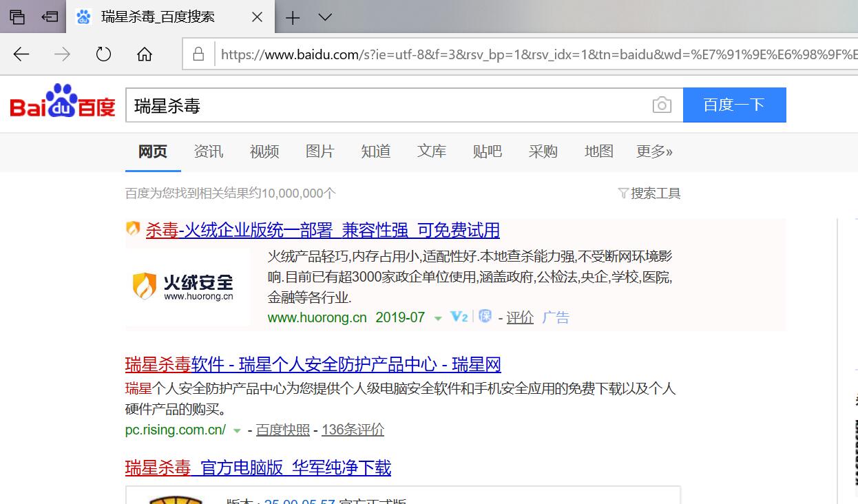Viewport: 858px width, 504px height.
Task: Switch to the 采购 tab
Action: 543,151
